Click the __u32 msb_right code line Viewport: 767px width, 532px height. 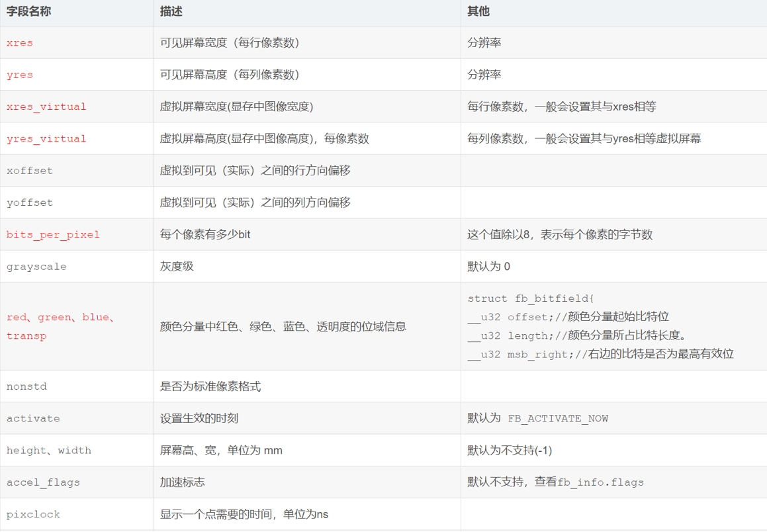click(x=600, y=354)
